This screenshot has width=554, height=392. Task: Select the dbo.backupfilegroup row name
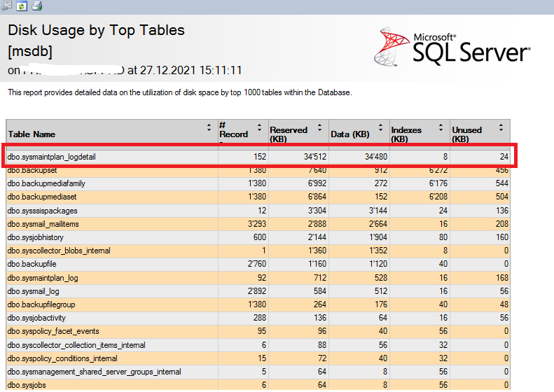click(41, 304)
